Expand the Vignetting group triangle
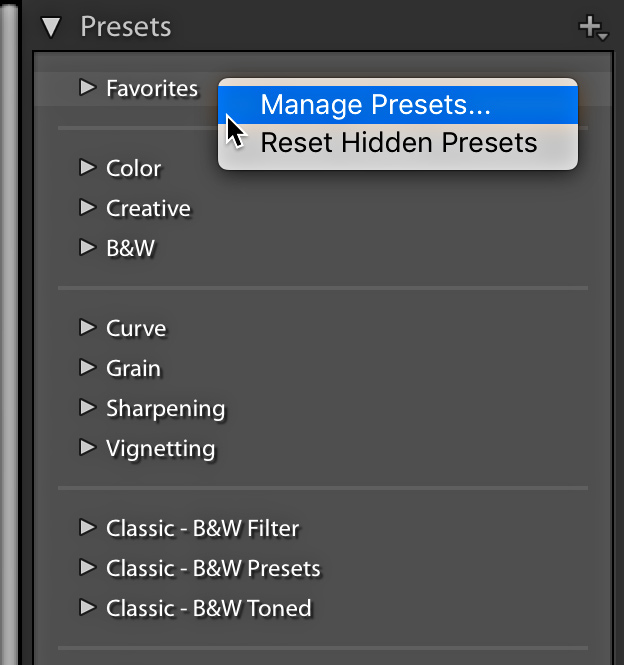The width and height of the screenshot is (624, 665). tap(87, 448)
